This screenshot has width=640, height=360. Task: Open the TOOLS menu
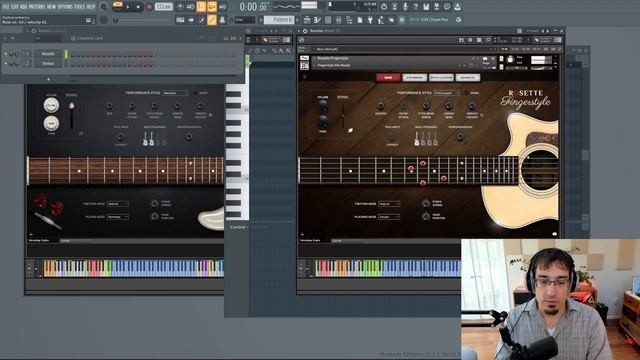pyautogui.click(x=80, y=7)
